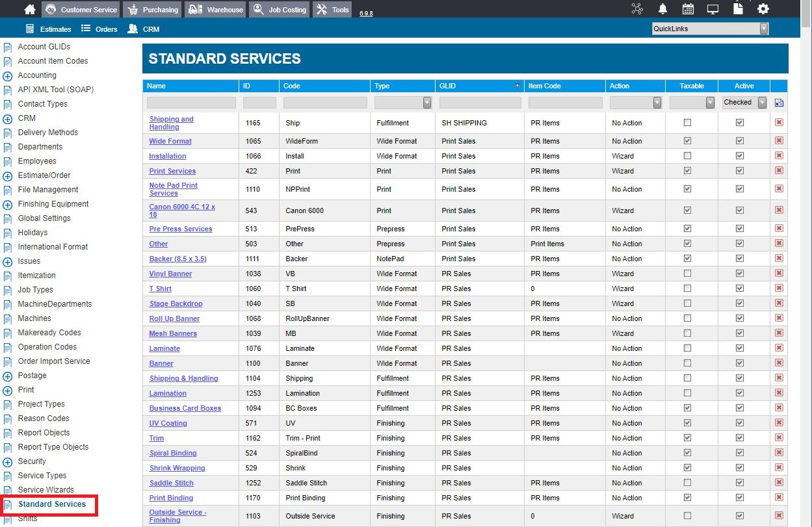Viewport: 812px width, 527px height.
Task: Expand the Estimate/Order tree node
Action: (x=8, y=175)
